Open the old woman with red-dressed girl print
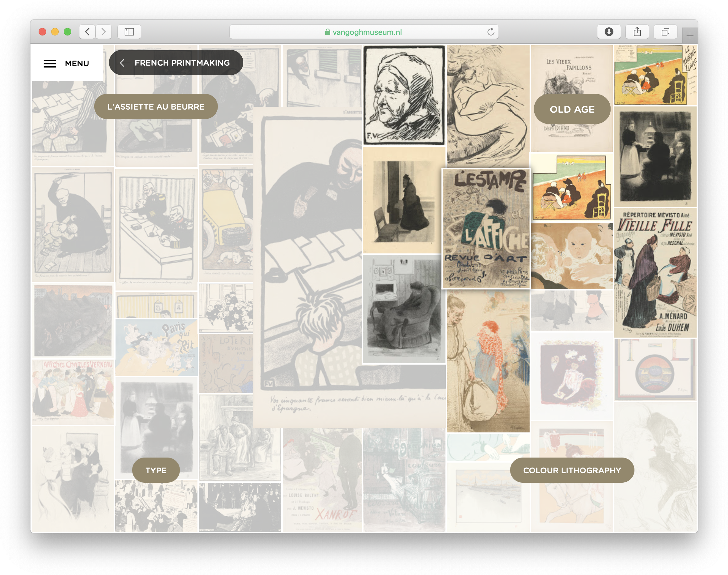Image resolution: width=728 pixels, height=575 pixels. point(488,361)
